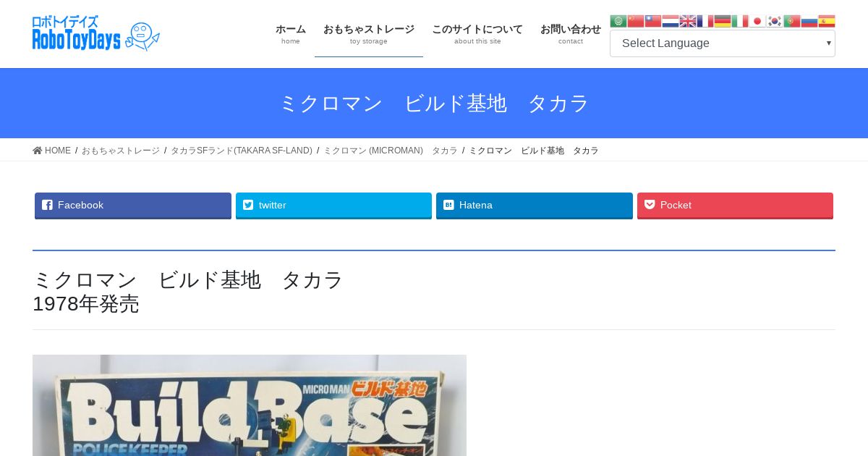This screenshot has width=868, height=456.
Task: Open ミクロマン (MICROMAN) タカラ breadcrumb link
Action: [x=391, y=151]
